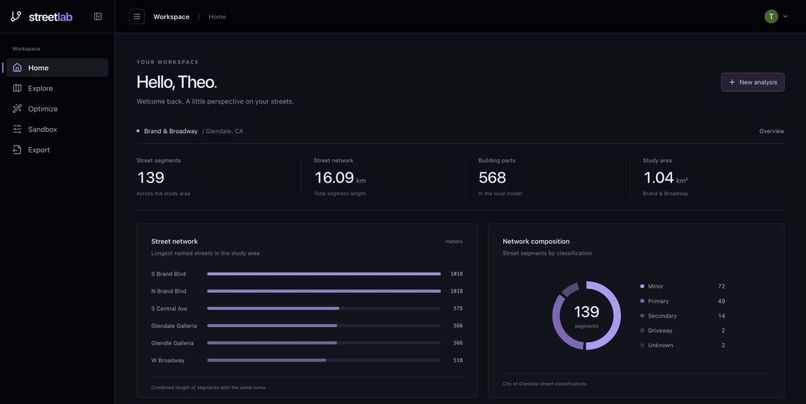The image size is (806, 404).
Task: Collapse the sidebar panel icon
Action: pyautogui.click(x=98, y=16)
